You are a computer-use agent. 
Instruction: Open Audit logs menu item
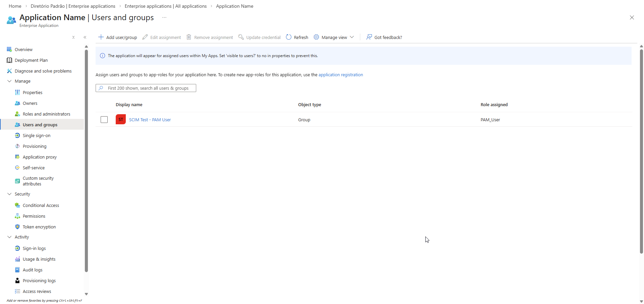[33, 270]
